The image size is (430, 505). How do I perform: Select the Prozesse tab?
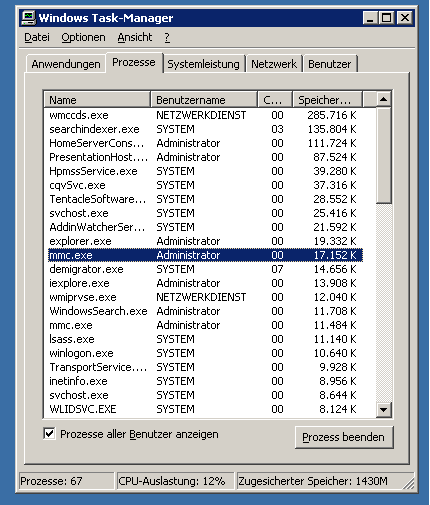pyautogui.click(x=134, y=62)
